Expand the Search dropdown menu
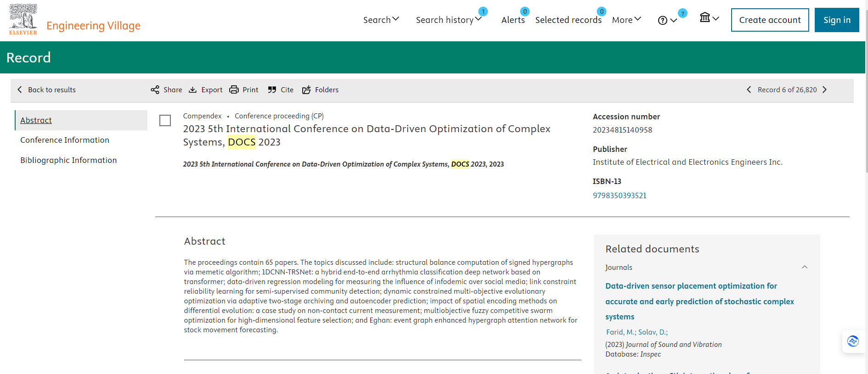 [x=381, y=20]
